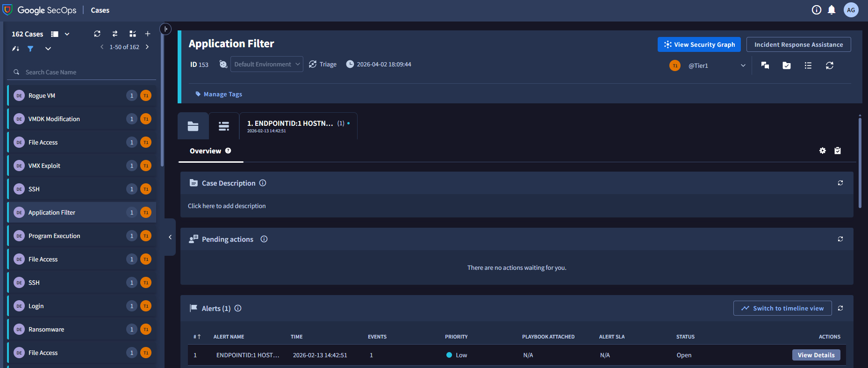This screenshot has width=868, height=368.
Task: Click View Details for the alert
Action: 816,355
